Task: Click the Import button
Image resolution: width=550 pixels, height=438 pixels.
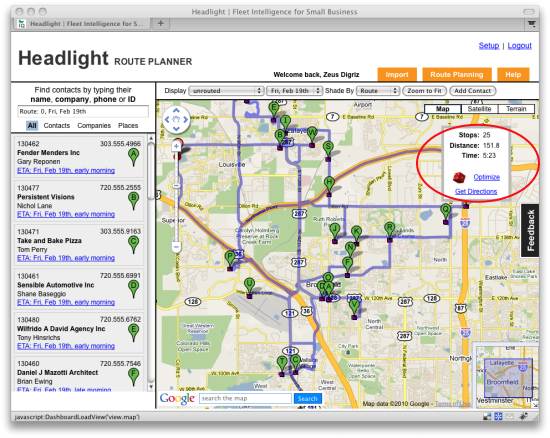Action: 397,74
